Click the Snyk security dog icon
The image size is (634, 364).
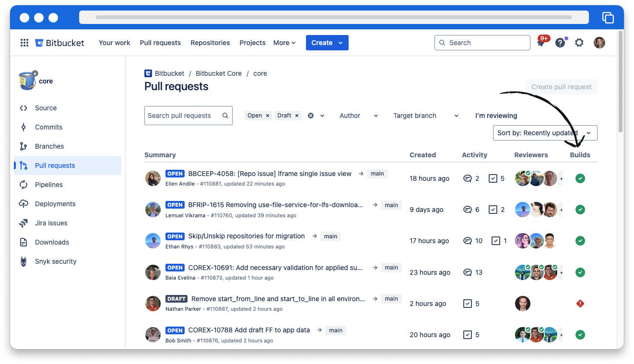[23, 261]
